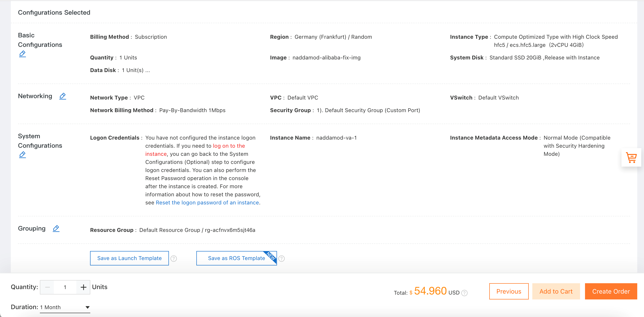The height and width of the screenshot is (317, 644).
Task: Open Grouping edit pencil icon
Action: pyautogui.click(x=56, y=229)
